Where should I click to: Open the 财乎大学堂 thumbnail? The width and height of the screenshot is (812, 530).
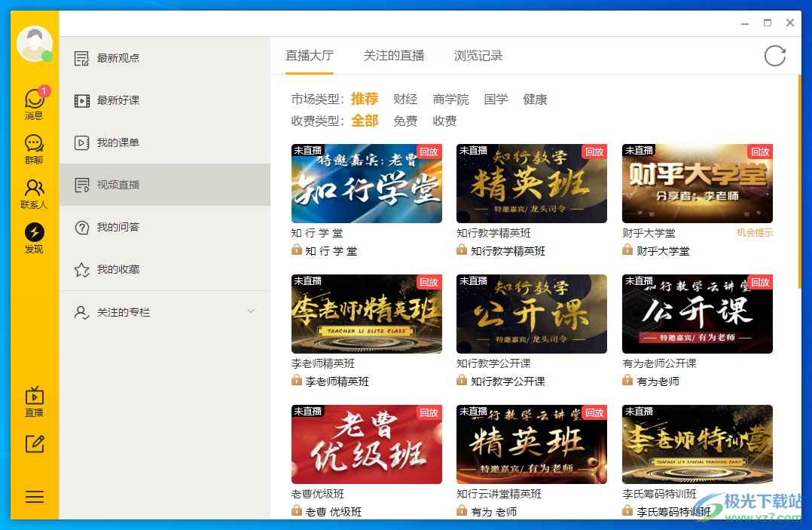click(x=697, y=183)
